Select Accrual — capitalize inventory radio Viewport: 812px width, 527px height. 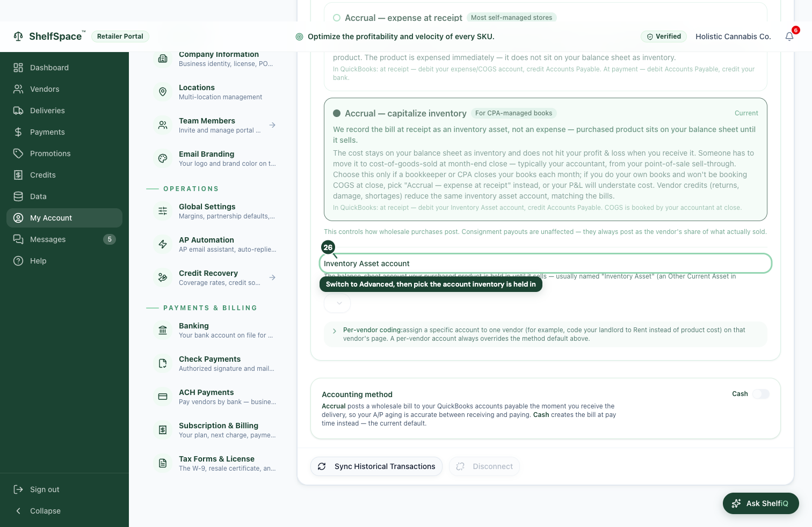pyautogui.click(x=337, y=113)
